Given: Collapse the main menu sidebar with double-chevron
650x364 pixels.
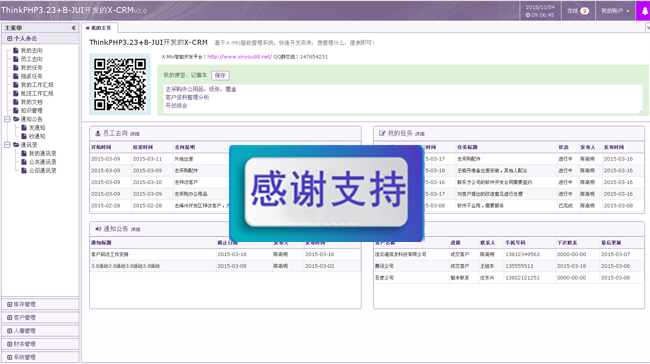Looking at the screenshot, I should (x=73, y=28).
